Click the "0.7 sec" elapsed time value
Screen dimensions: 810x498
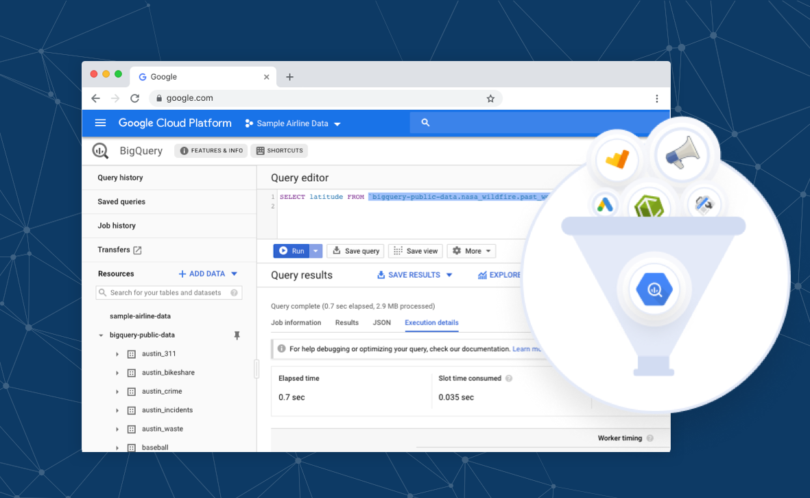coord(291,397)
